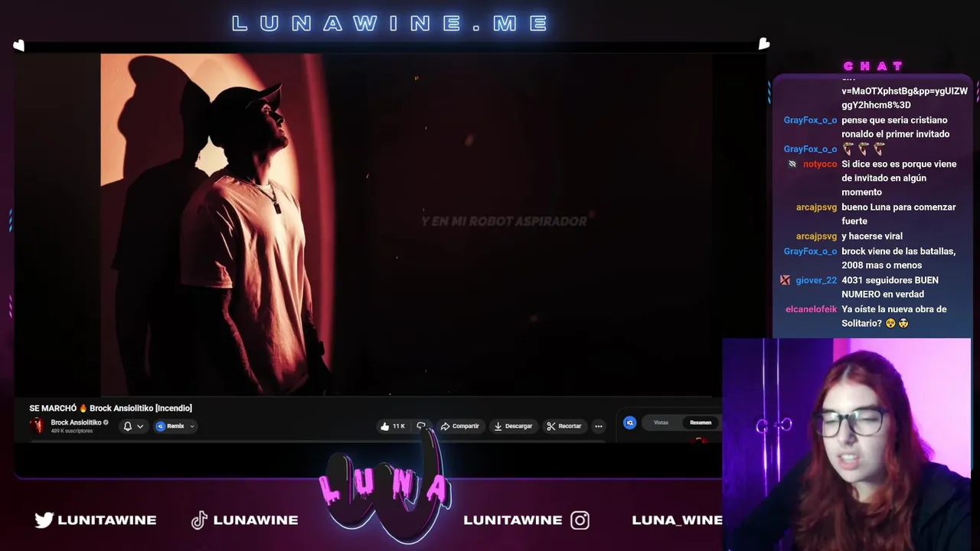The height and width of the screenshot is (551, 980).
Task: Click the Compartir share button
Action: point(459,426)
